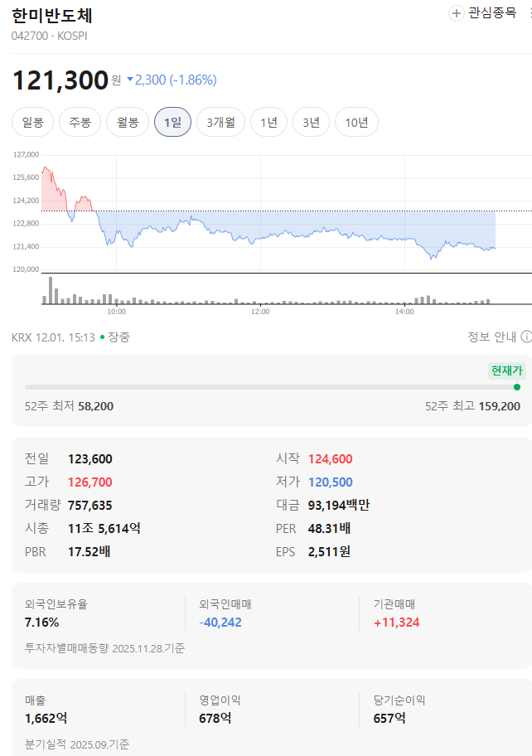The height and width of the screenshot is (756, 532).
Task: Click the EPS value 2,511원
Action: [x=329, y=551]
